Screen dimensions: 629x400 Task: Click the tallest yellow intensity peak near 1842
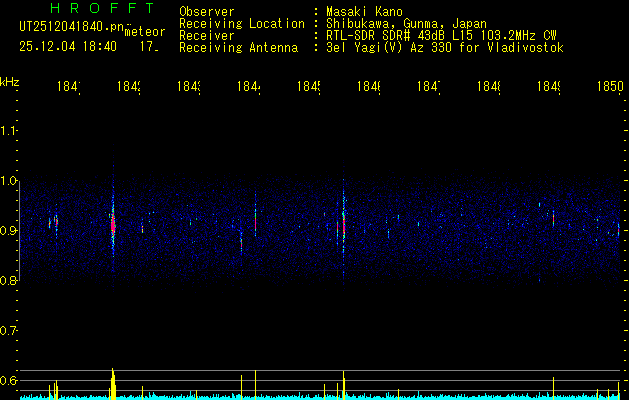click(113, 384)
